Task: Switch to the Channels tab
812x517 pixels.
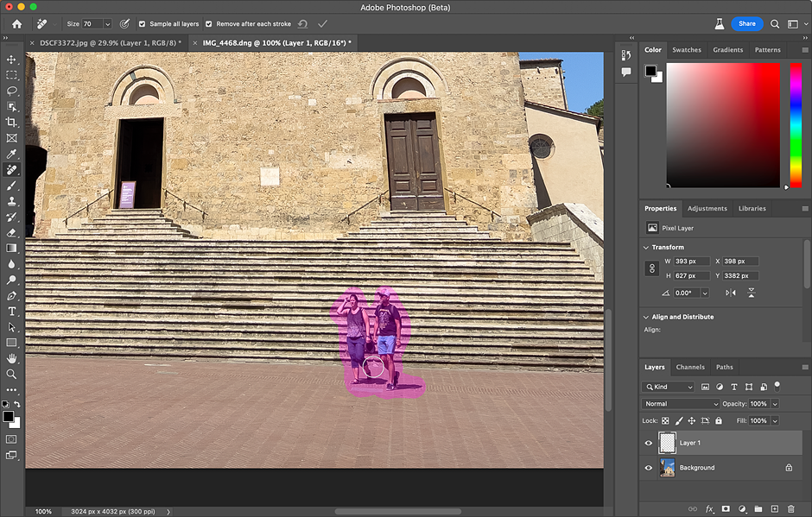Action: [690, 367]
